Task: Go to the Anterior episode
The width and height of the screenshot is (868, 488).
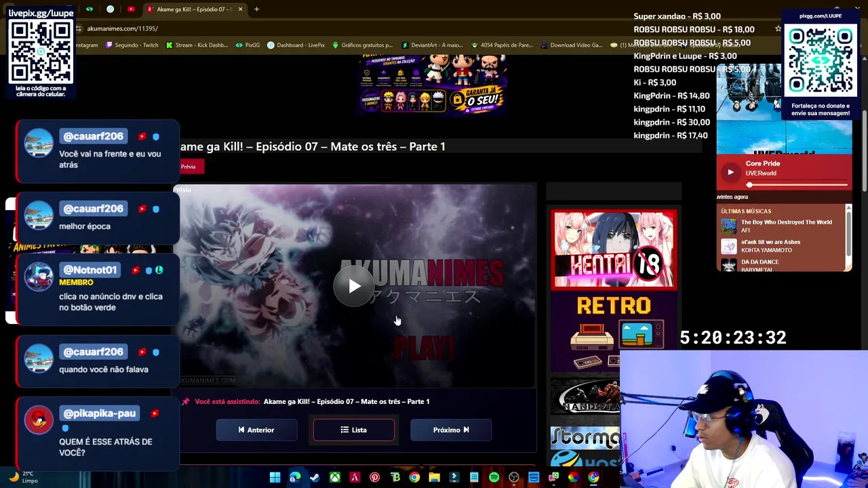Action: point(256,430)
